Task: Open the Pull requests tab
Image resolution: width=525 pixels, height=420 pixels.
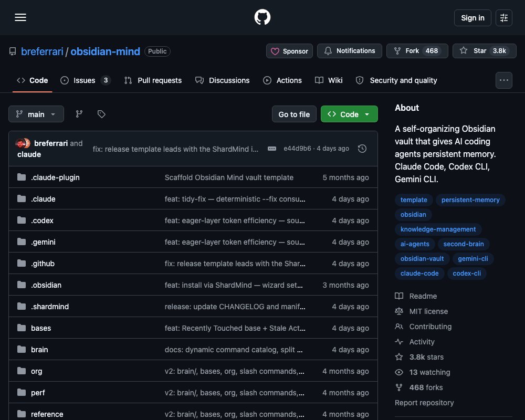Action: (153, 80)
